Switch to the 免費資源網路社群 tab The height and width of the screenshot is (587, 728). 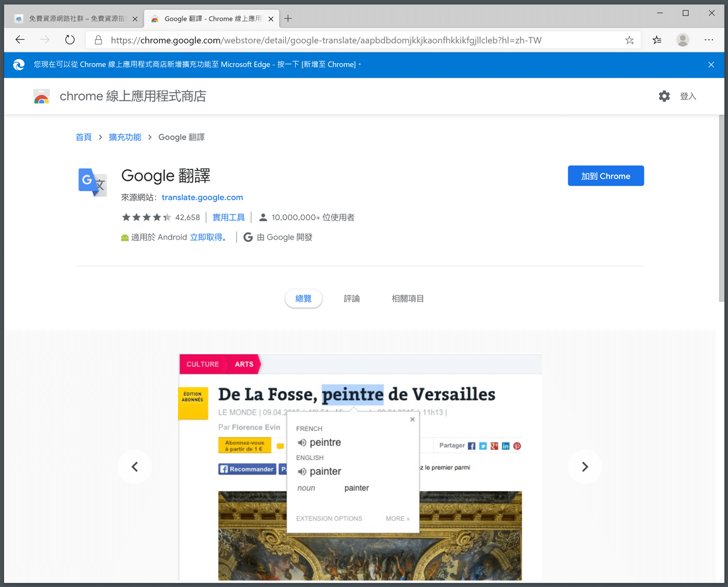[x=75, y=19]
